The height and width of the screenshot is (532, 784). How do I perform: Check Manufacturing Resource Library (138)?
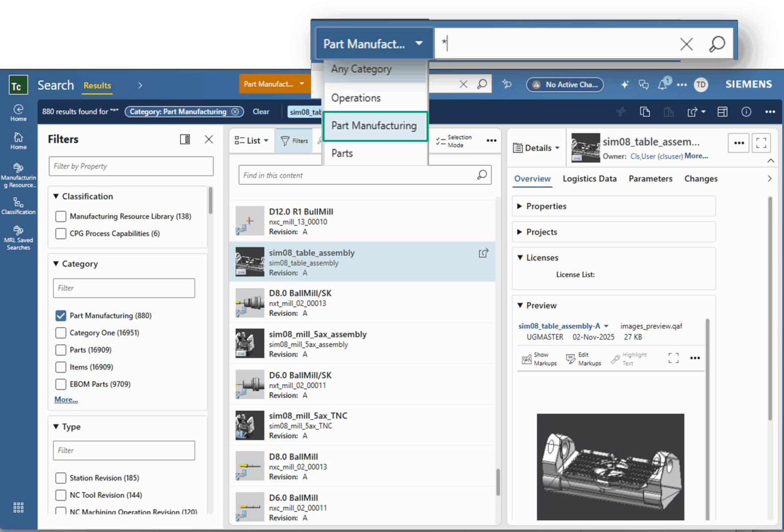[x=61, y=216]
